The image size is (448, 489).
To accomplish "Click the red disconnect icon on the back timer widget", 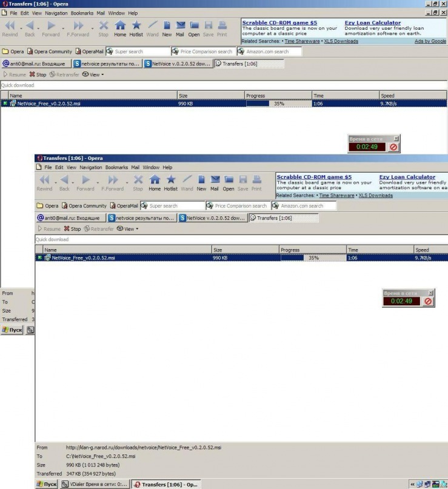I will (x=393, y=147).
